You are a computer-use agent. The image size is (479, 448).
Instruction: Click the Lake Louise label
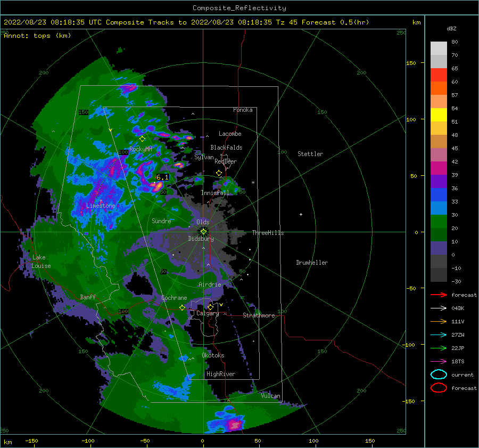(x=41, y=262)
